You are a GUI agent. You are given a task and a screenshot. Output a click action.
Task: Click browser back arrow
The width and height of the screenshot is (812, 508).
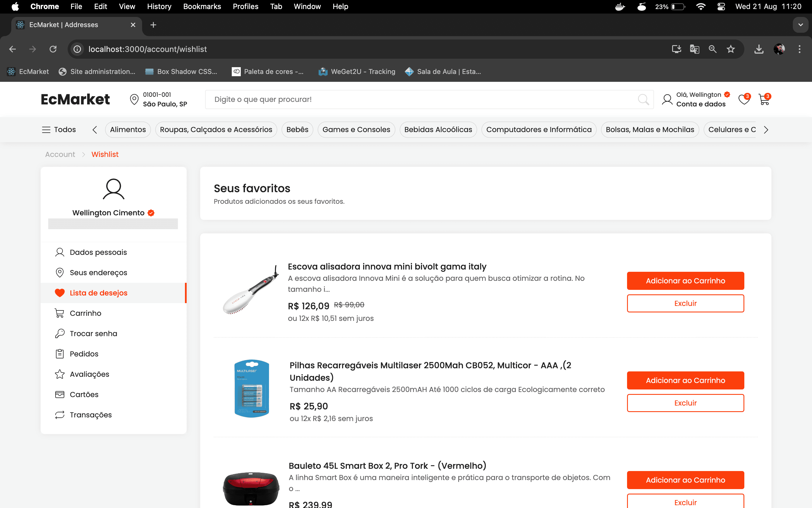pos(12,49)
